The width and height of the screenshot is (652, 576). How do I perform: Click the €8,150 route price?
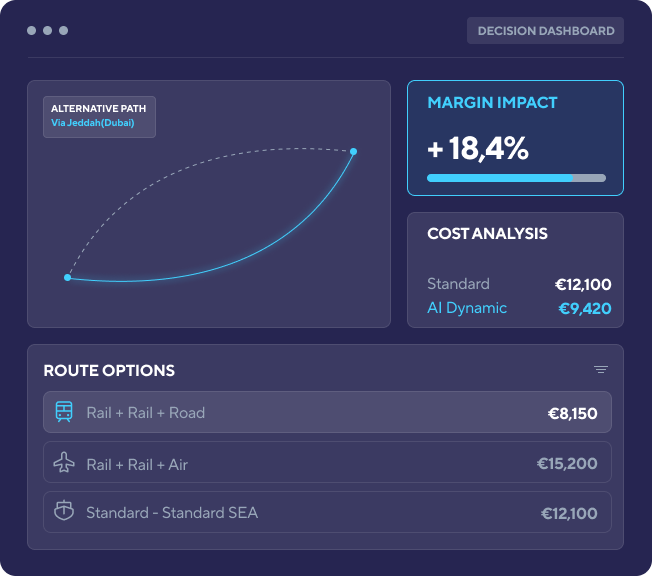pyautogui.click(x=572, y=412)
